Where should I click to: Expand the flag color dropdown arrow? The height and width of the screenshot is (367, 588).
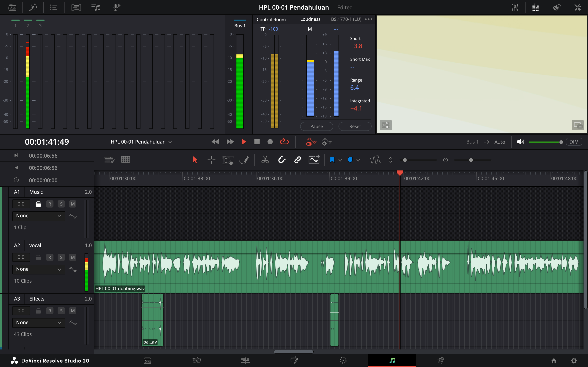click(x=340, y=160)
